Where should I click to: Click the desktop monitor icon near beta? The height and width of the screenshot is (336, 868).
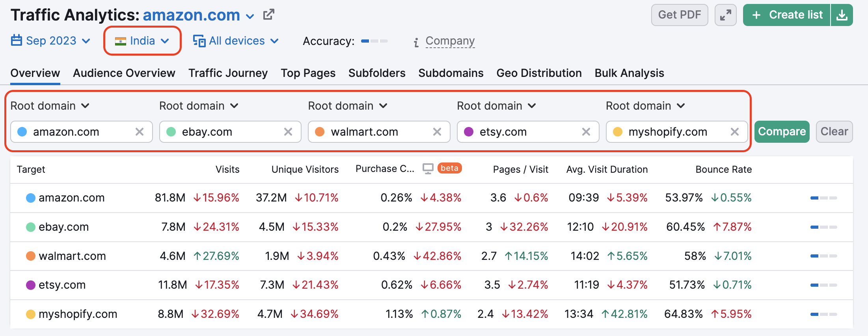click(428, 168)
